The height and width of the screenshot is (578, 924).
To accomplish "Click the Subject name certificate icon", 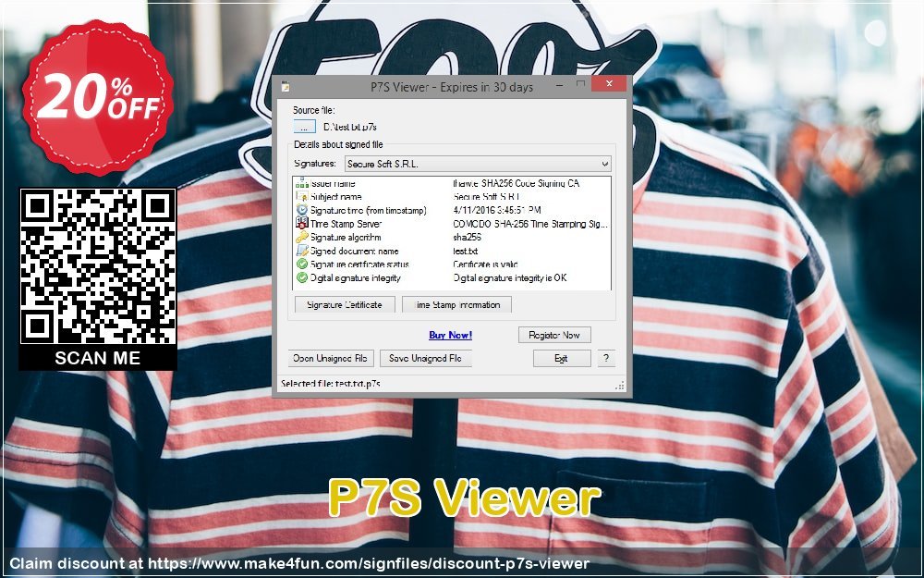I will pyautogui.click(x=302, y=196).
